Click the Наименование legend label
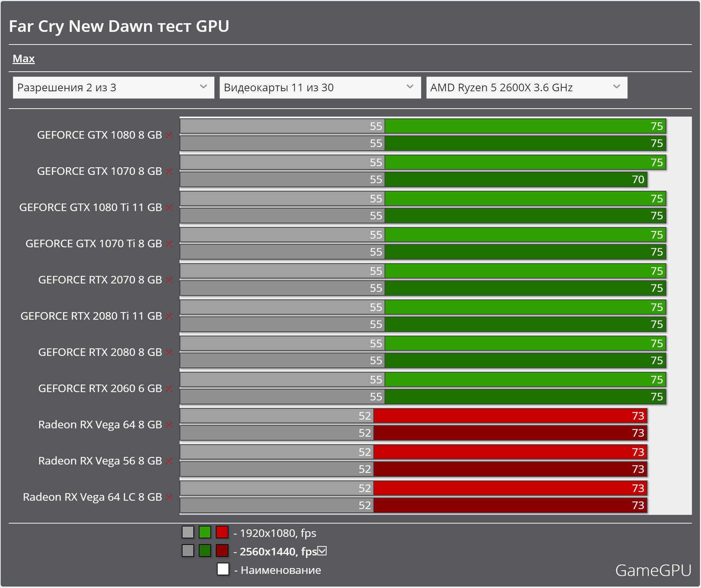Image resolution: width=701 pixels, height=588 pixels. coord(281,570)
